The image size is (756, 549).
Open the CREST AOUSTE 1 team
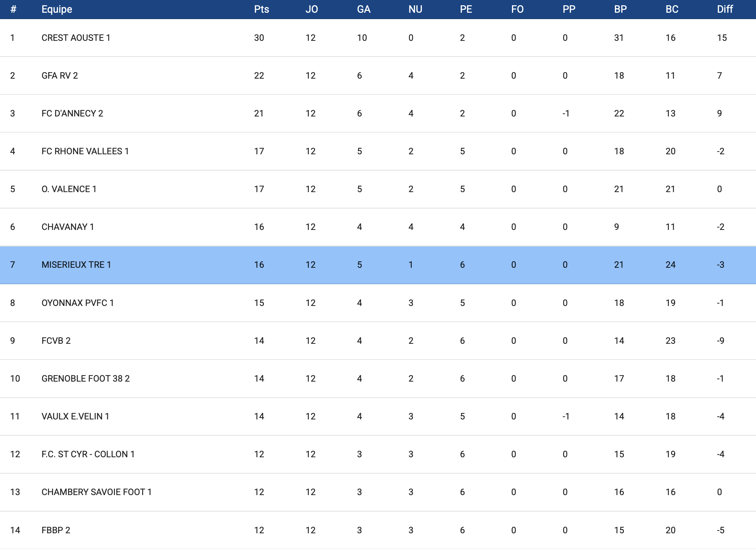(76, 38)
